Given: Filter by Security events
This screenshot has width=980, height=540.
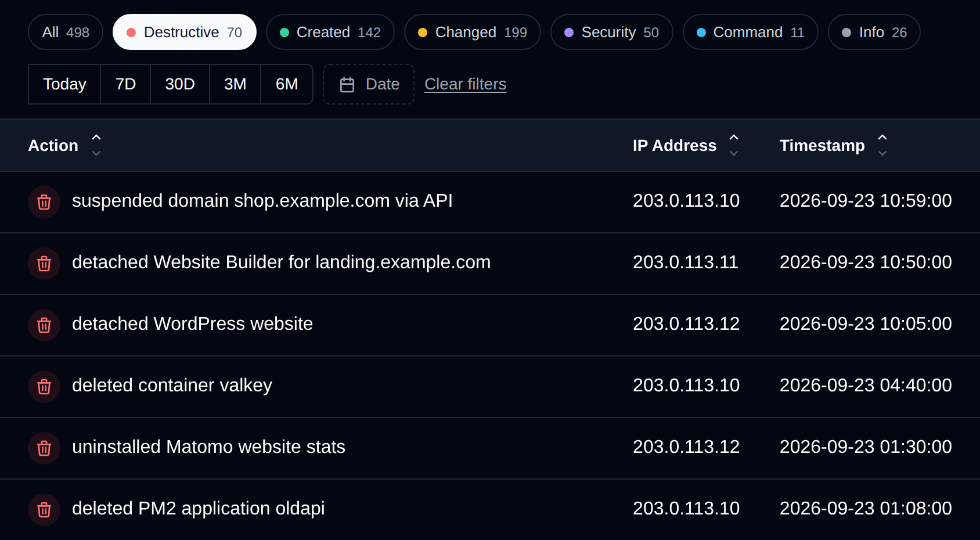Looking at the screenshot, I should [612, 32].
